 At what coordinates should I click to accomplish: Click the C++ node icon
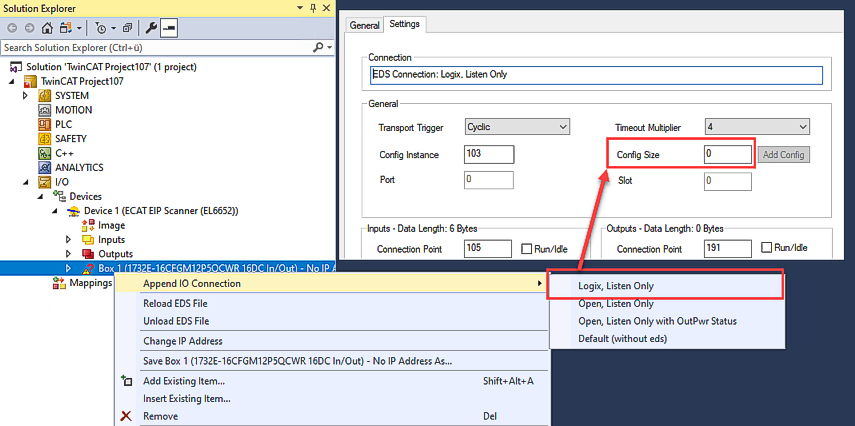point(45,153)
